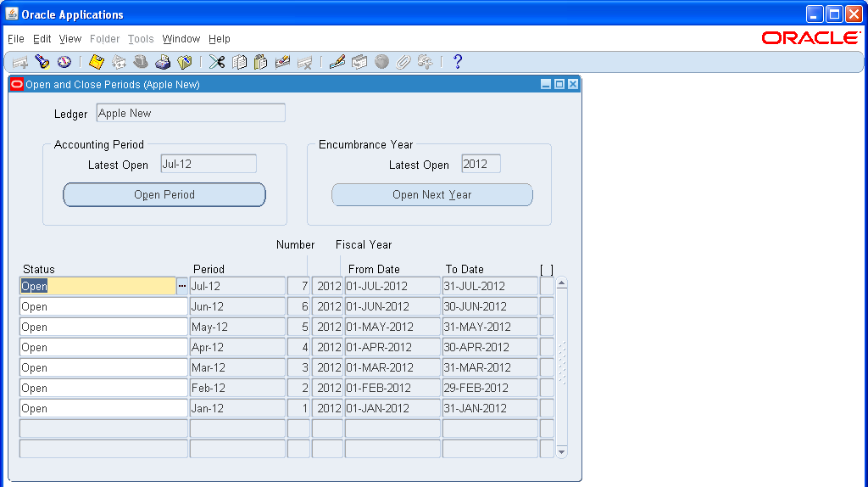Click the Open Period button
The image size is (868, 487).
164,195
